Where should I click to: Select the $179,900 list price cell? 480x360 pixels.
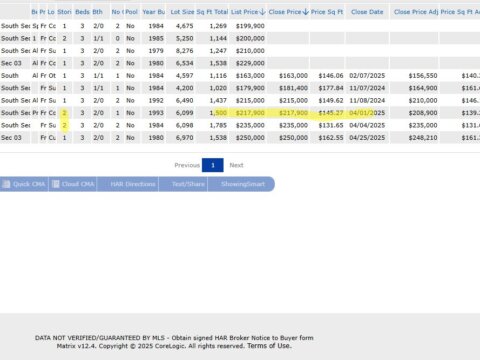tap(250, 88)
